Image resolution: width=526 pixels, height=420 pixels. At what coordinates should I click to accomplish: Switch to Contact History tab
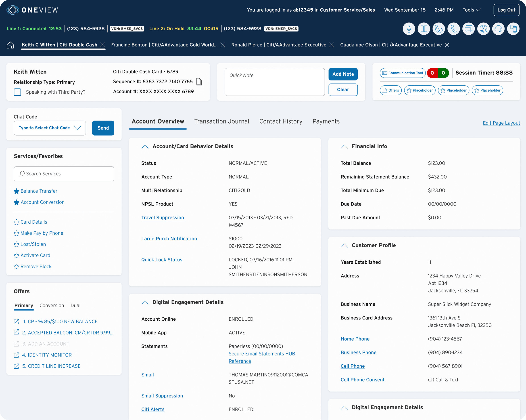coord(281,121)
